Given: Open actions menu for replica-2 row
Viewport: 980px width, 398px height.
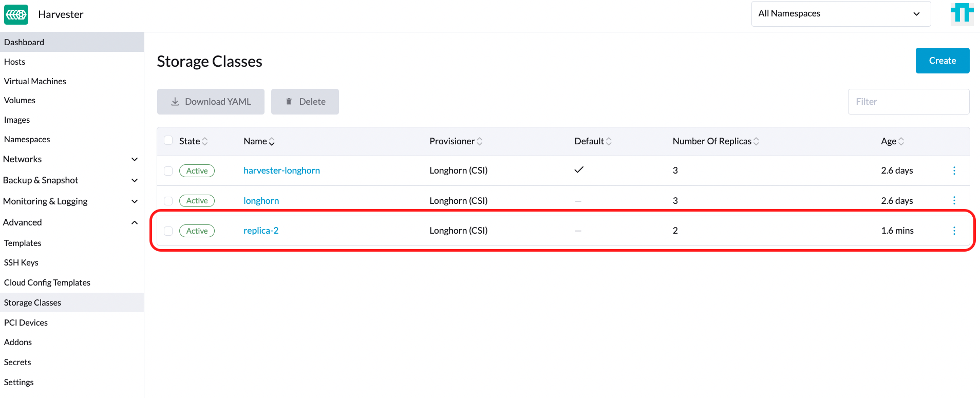Looking at the screenshot, I should click(954, 231).
